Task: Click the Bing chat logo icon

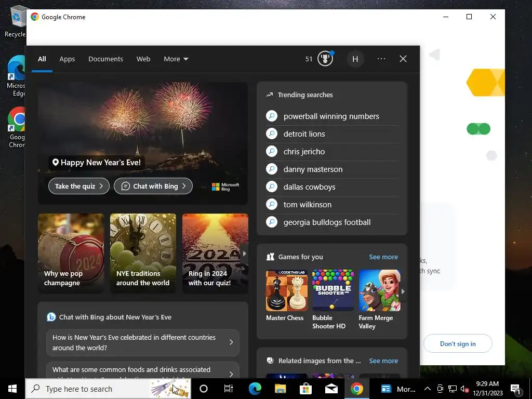Action: click(x=51, y=317)
